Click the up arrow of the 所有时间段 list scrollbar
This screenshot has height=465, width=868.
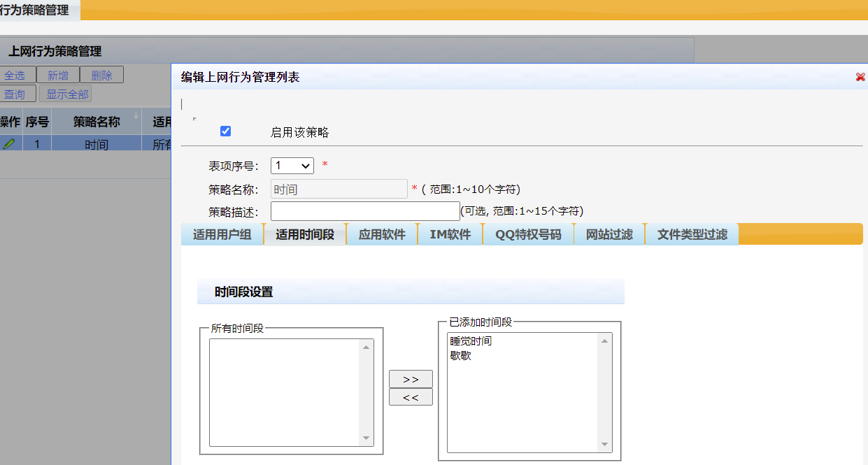tap(366, 346)
